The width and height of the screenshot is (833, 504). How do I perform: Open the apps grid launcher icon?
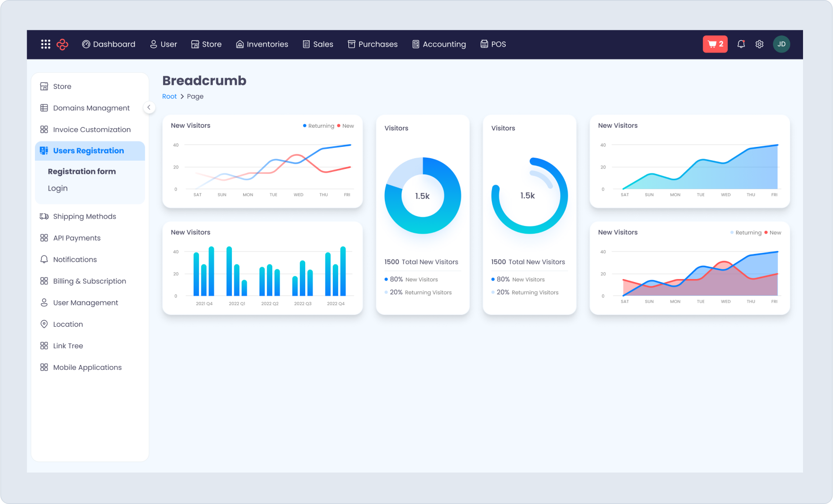pyautogui.click(x=46, y=44)
